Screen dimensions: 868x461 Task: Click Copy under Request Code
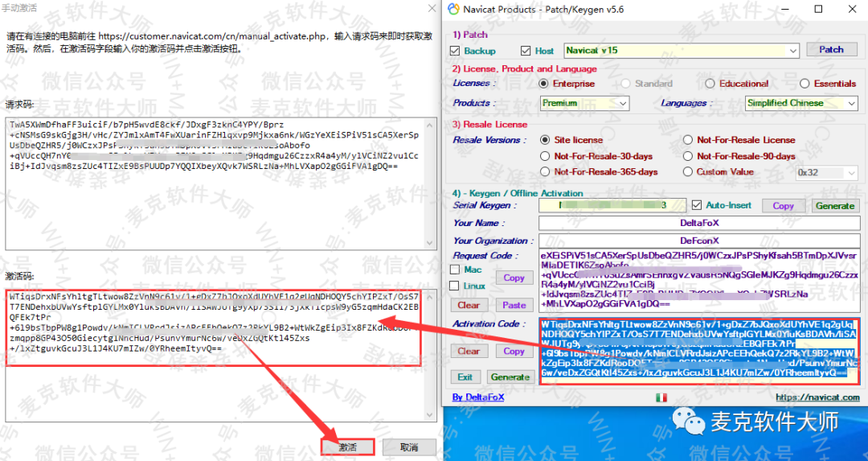(514, 278)
